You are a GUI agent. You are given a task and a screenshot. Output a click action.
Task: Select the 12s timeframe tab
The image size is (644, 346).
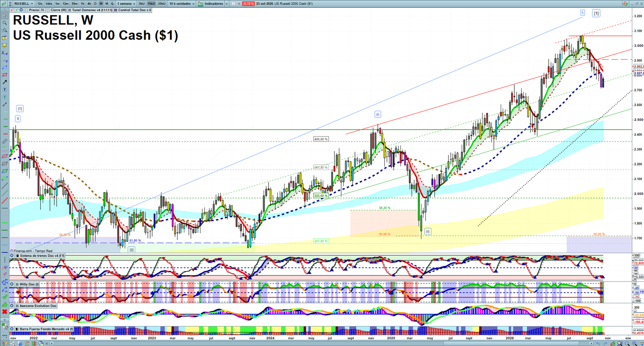[x=40, y=4]
